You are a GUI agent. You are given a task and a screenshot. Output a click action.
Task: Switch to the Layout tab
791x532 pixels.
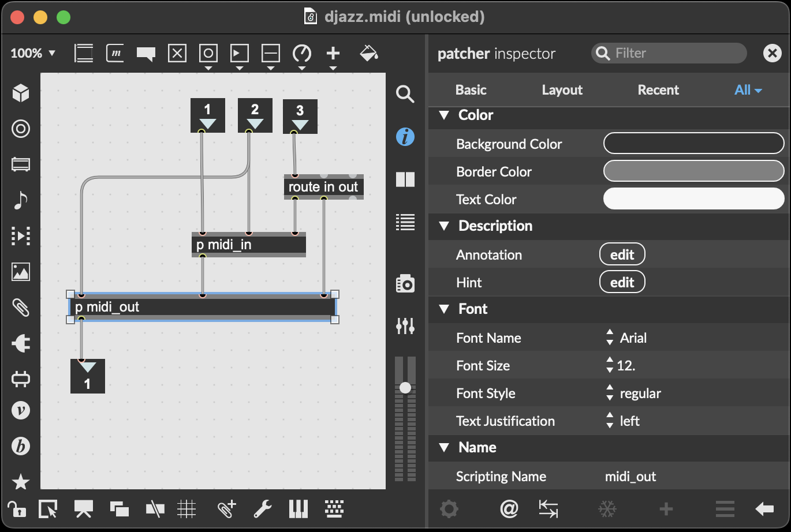pos(562,90)
